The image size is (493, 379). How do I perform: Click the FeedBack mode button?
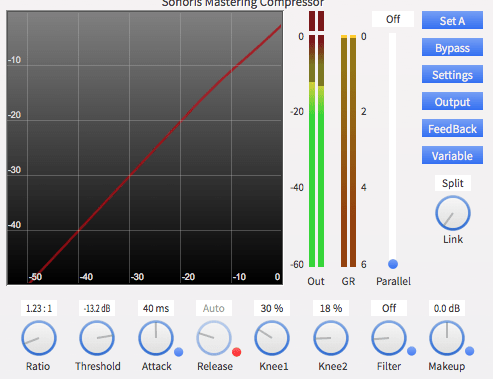pos(452,128)
